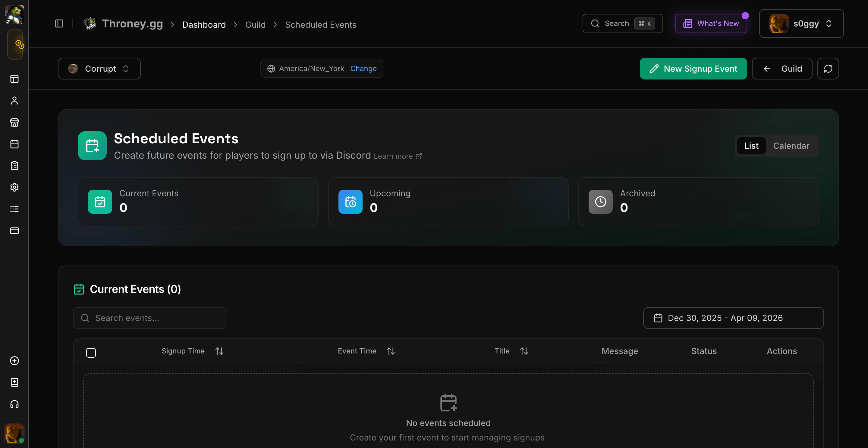Switch to Calendar view tab
Screen dimensions: 868x448
[x=791, y=146]
